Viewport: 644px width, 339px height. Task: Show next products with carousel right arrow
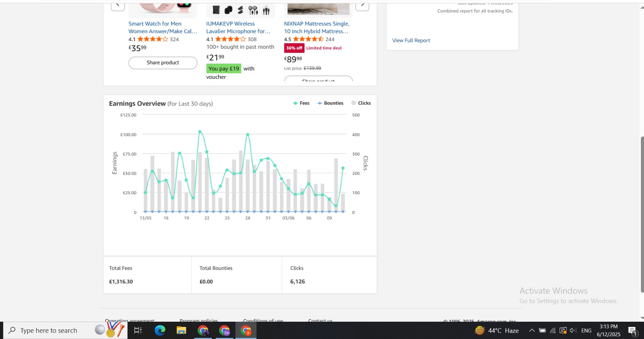pyautogui.click(x=362, y=6)
